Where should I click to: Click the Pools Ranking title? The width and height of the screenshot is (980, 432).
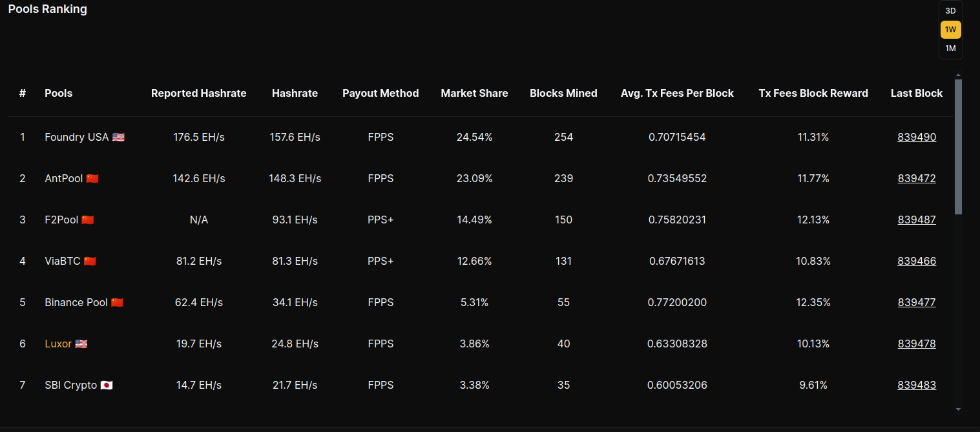[x=47, y=9]
